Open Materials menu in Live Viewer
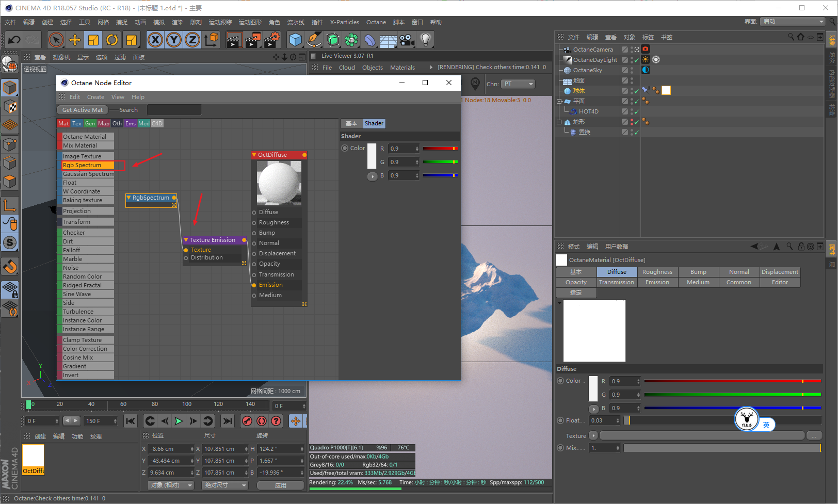This screenshot has height=504, width=838. (x=402, y=68)
